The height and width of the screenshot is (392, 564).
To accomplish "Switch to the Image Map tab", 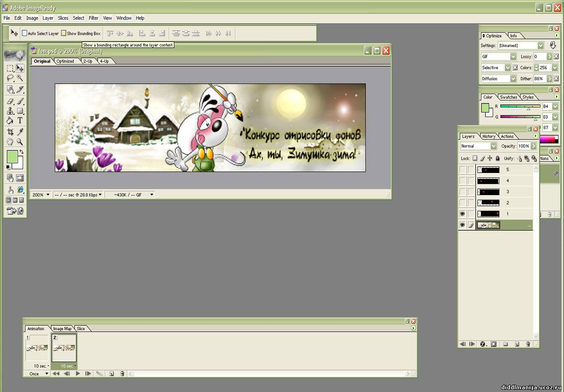I will (62, 329).
